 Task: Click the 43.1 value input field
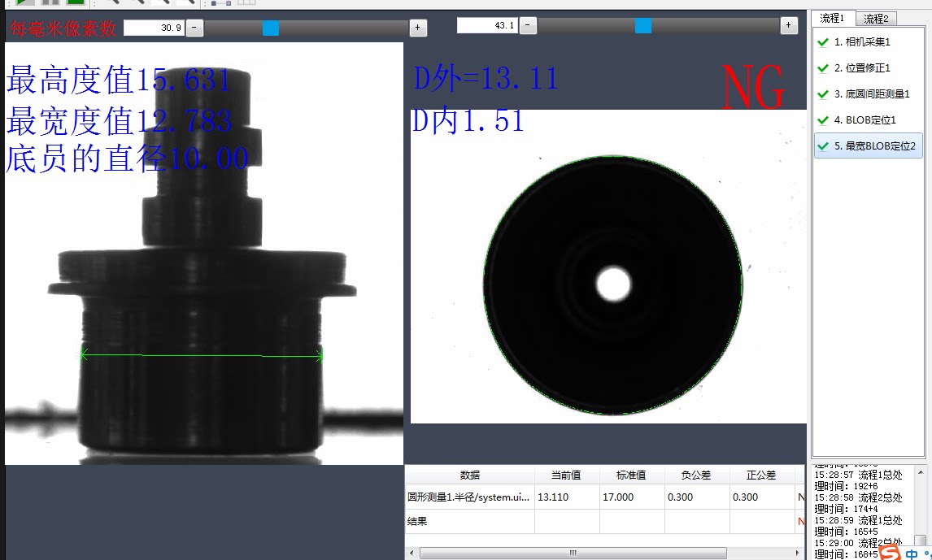click(486, 26)
